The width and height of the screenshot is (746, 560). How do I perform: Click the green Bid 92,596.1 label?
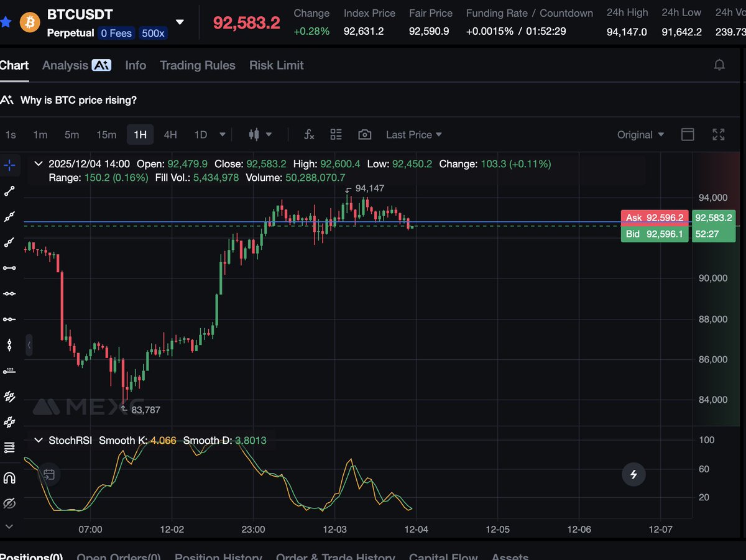(x=655, y=234)
